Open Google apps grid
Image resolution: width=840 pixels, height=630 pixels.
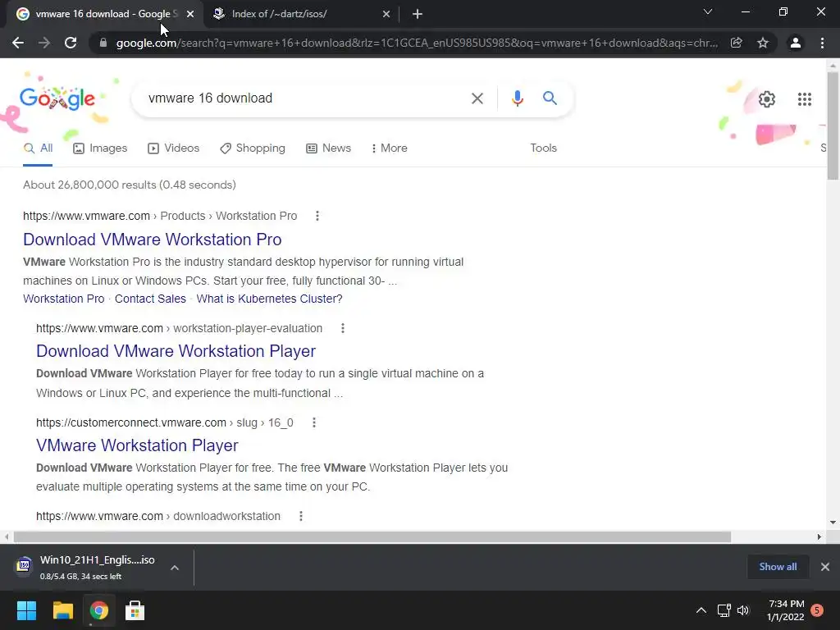click(804, 99)
